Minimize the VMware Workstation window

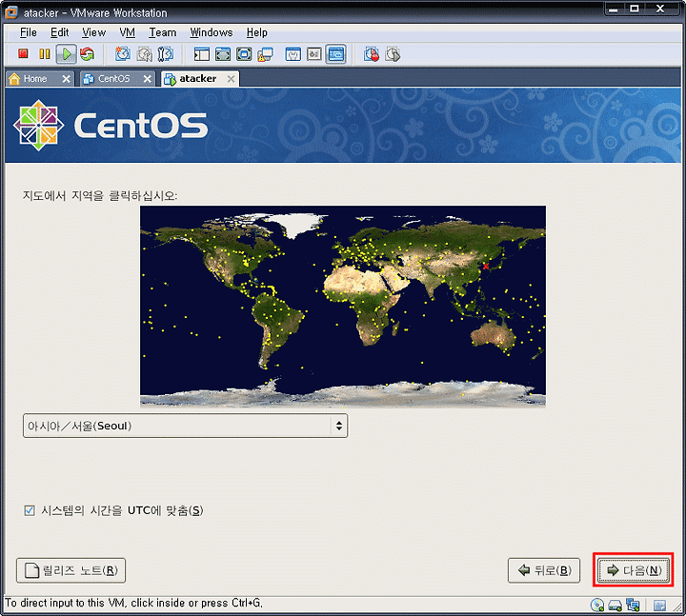tap(614, 10)
